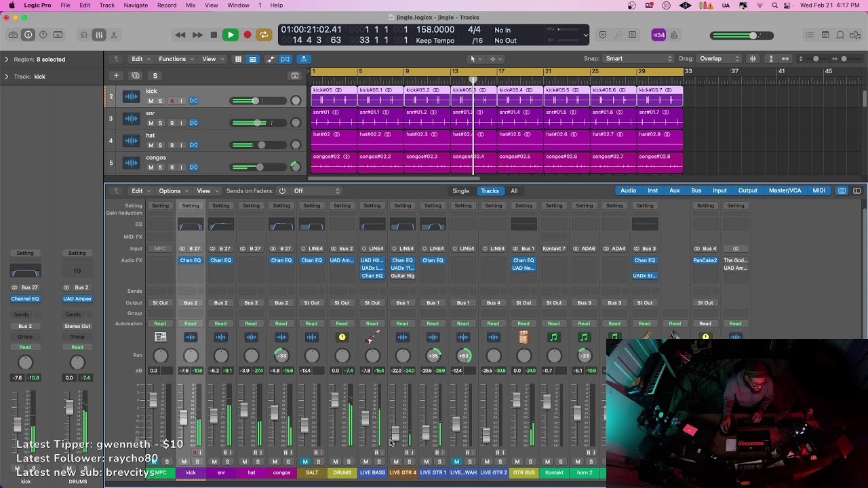Open the tracks area Edit menu
The image size is (868, 488).
(140, 59)
